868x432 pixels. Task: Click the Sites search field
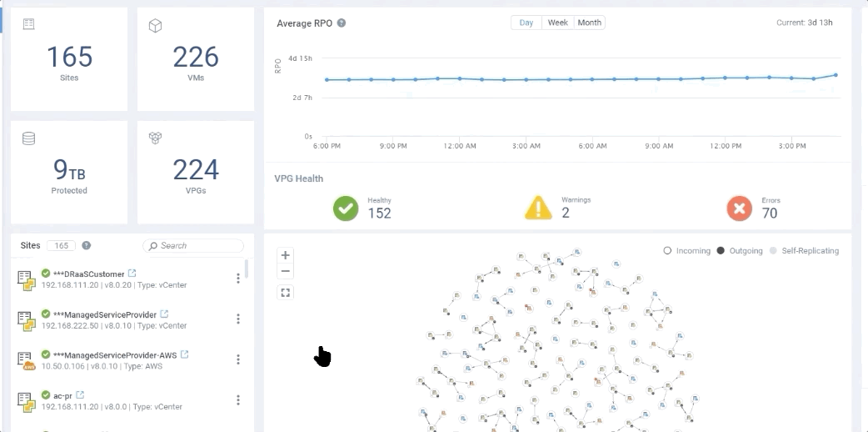[193, 246]
